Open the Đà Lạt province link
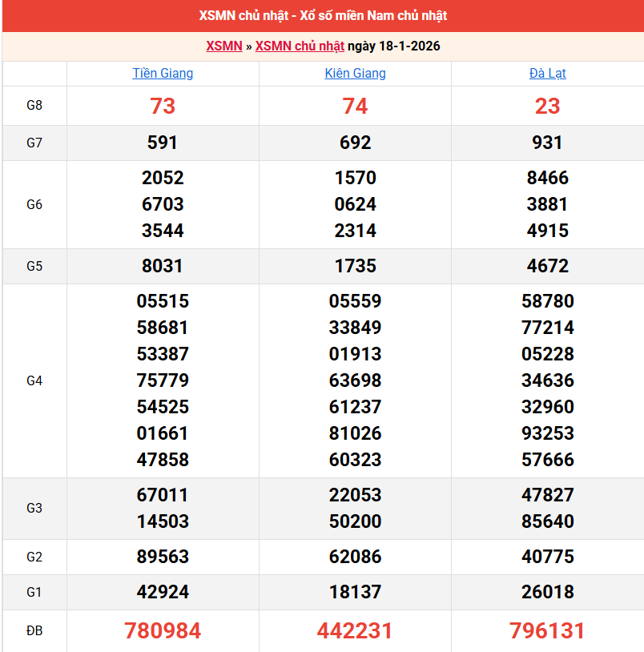 tap(547, 74)
